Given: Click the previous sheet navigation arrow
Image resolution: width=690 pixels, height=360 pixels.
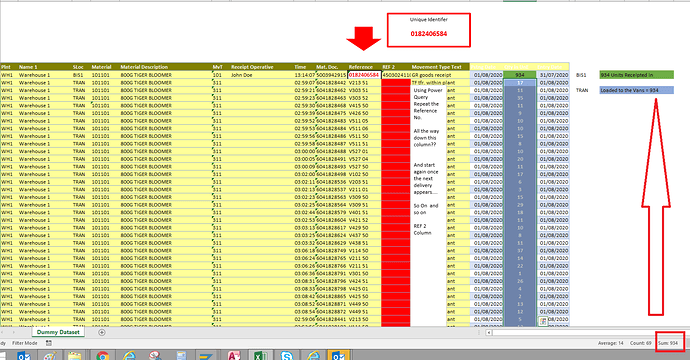Looking at the screenshot, I should click(x=3, y=332).
